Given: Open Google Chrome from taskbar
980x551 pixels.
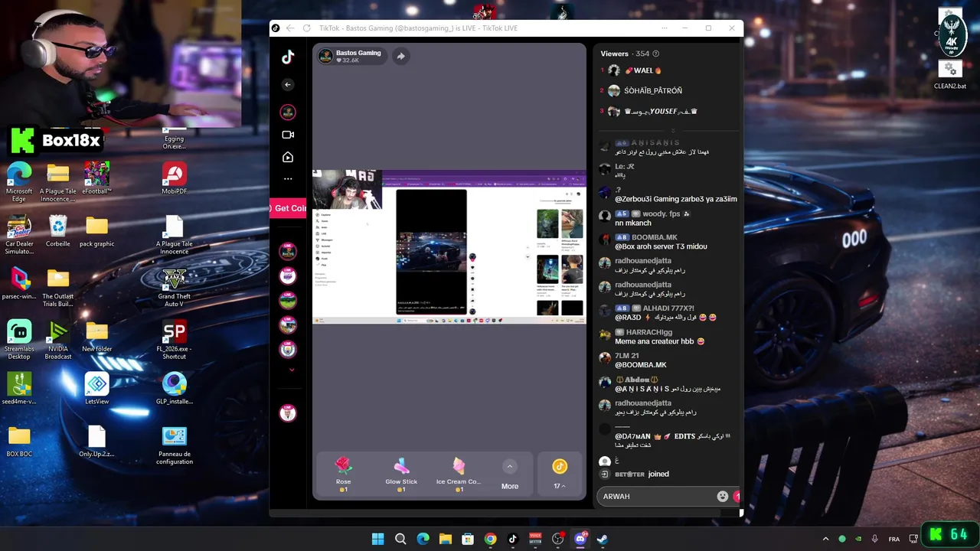Looking at the screenshot, I should pyautogui.click(x=490, y=539).
